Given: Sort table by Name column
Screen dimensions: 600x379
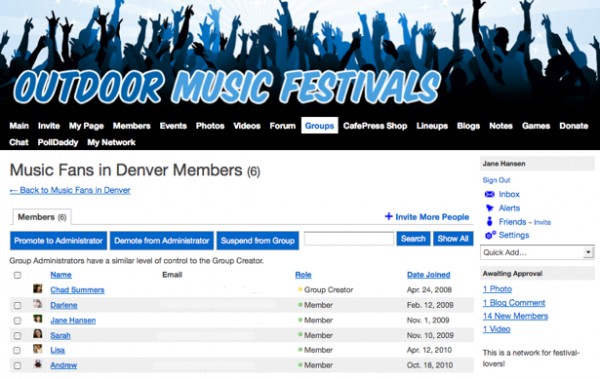Looking at the screenshot, I should click(61, 274).
